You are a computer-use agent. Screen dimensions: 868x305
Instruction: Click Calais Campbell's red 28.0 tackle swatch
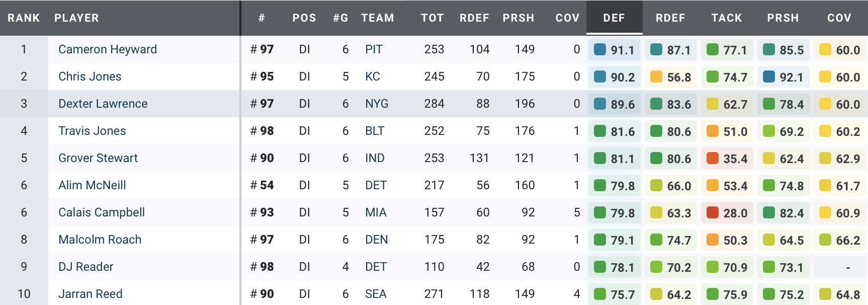pyautogui.click(x=713, y=213)
